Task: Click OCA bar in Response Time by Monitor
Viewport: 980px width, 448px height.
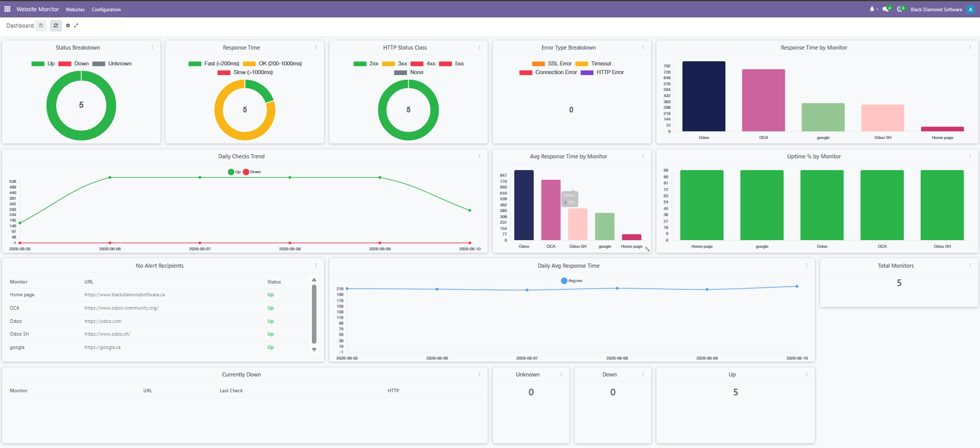Action: point(763,100)
